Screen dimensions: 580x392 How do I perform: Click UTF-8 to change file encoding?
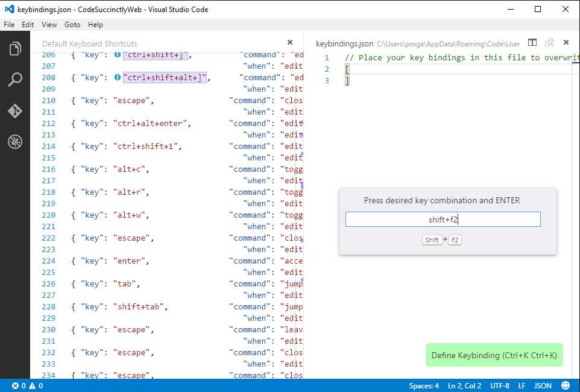coord(499,385)
